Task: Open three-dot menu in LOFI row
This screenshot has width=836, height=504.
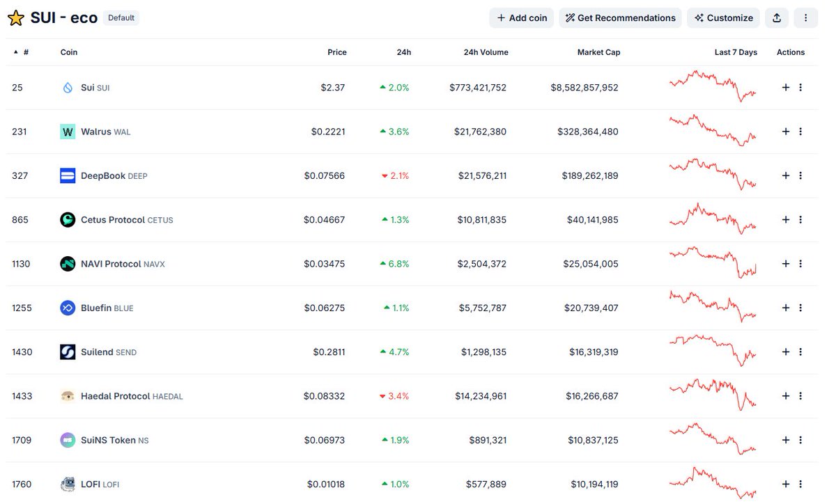Action: pyautogui.click(x=800, y=484)
